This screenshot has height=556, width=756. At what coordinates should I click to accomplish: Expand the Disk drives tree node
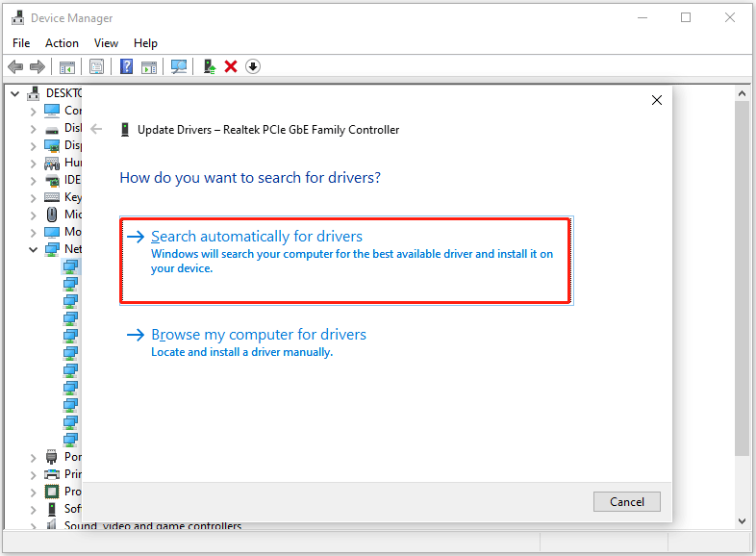34,128
